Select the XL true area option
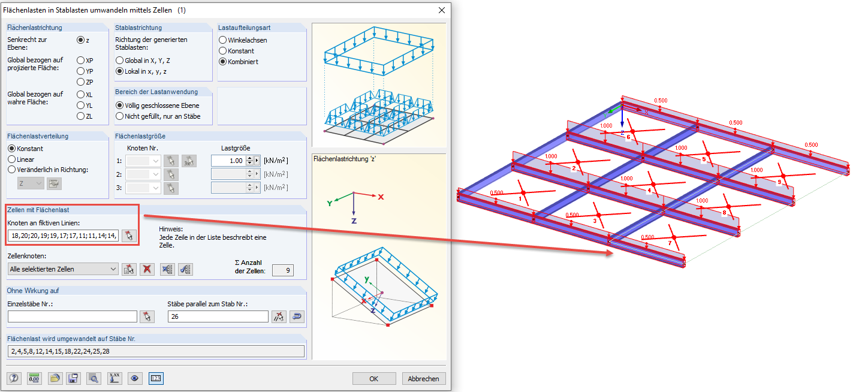This screenshot has height=392, width=868. (x=81, y=95)
